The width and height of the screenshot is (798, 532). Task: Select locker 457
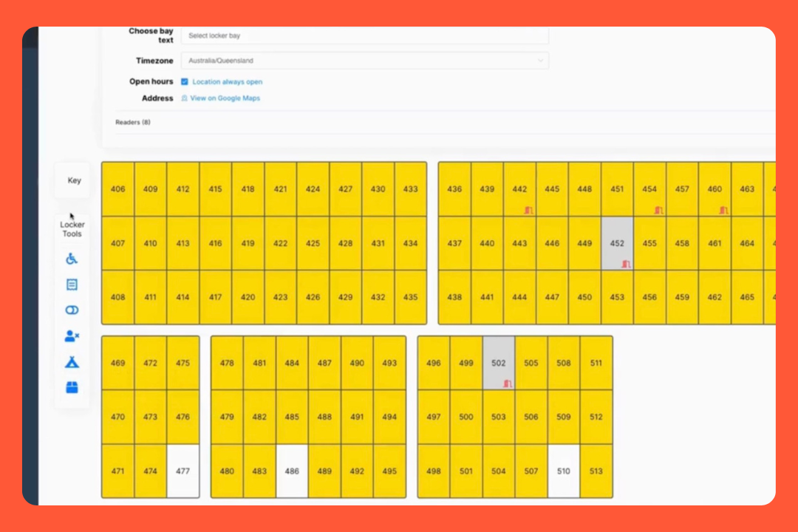[682, 189]
